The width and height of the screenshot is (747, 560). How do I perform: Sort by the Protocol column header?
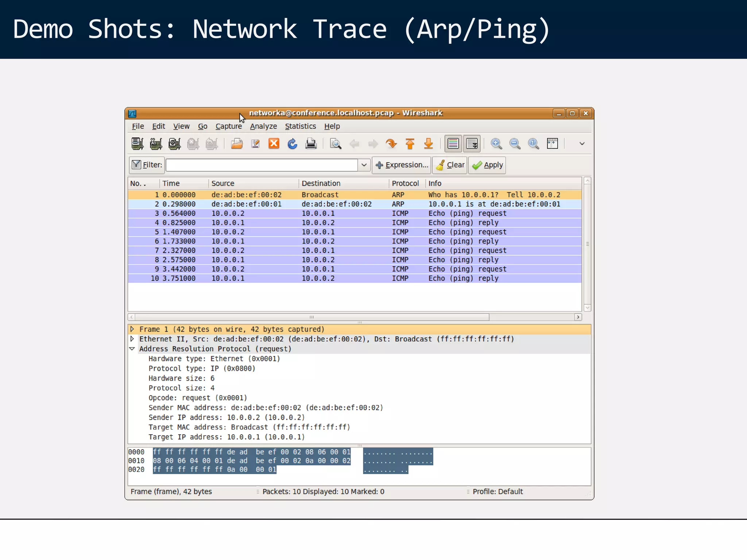coord(407,183)
